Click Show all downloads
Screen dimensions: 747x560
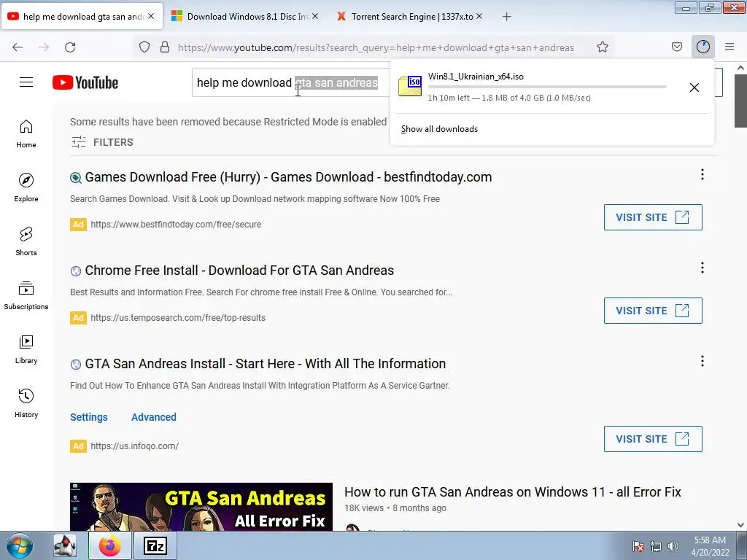click(x=439, y=129)
